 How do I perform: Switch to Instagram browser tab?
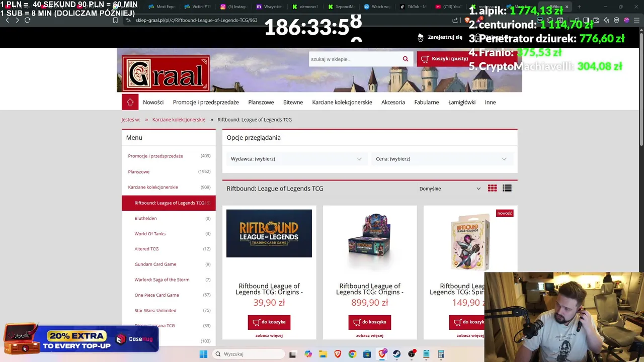pos(234,7)
